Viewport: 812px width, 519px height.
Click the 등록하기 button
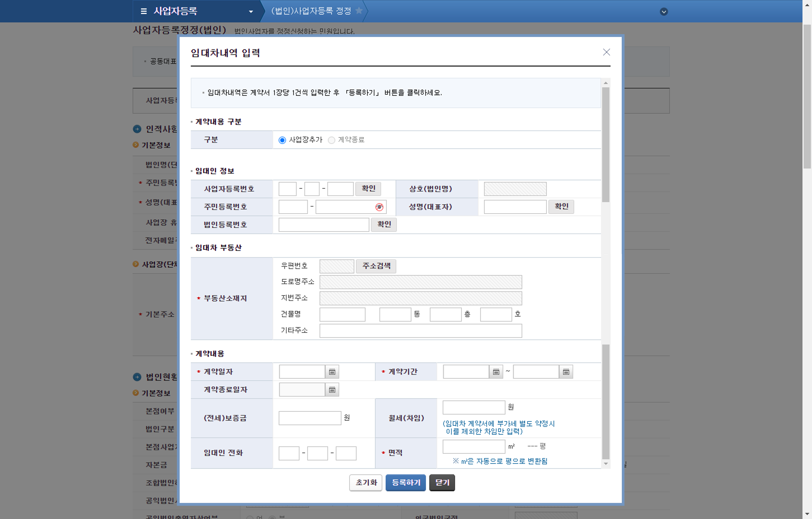coord(405,483)
